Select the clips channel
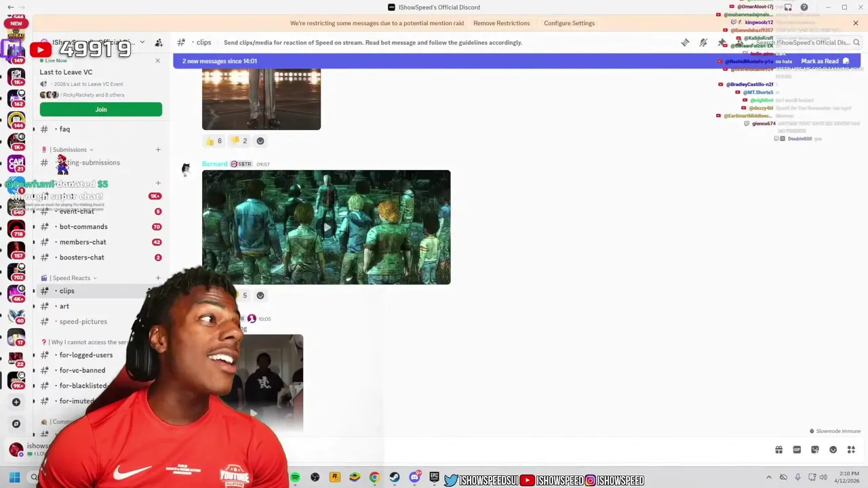The height and width of the screenshot is (488, 868). [100, 291]
